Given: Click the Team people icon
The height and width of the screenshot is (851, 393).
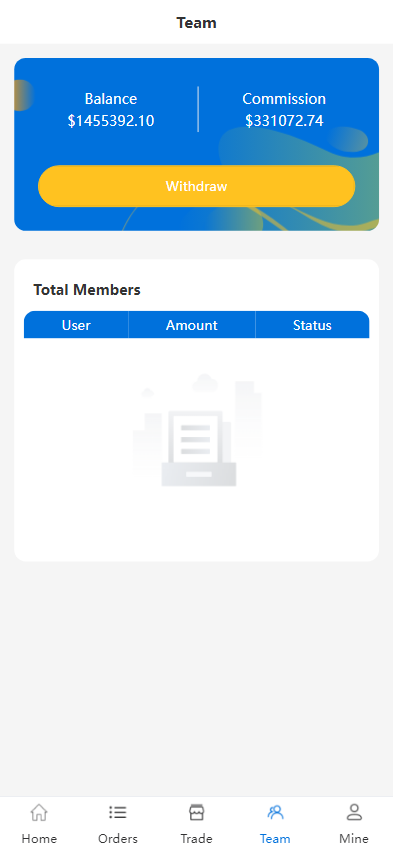Looking at the screenshot, I should coord(275,812).
